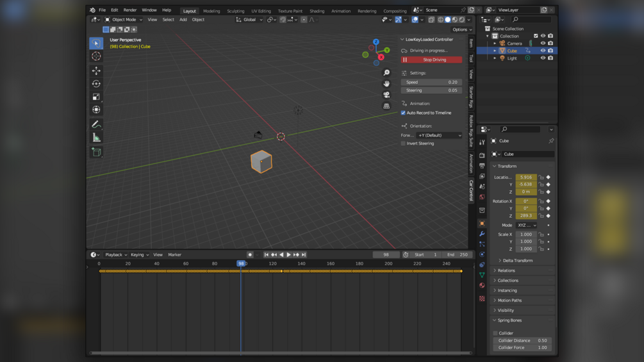The width and height of the screenshot is (644, 362).
Task: Select the Scale tool
Action: 96,97
